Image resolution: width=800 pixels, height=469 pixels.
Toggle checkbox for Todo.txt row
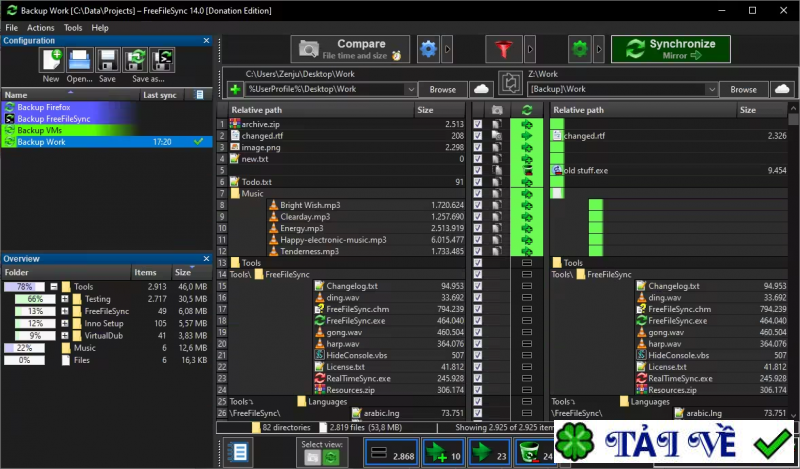tap(478, 182)
